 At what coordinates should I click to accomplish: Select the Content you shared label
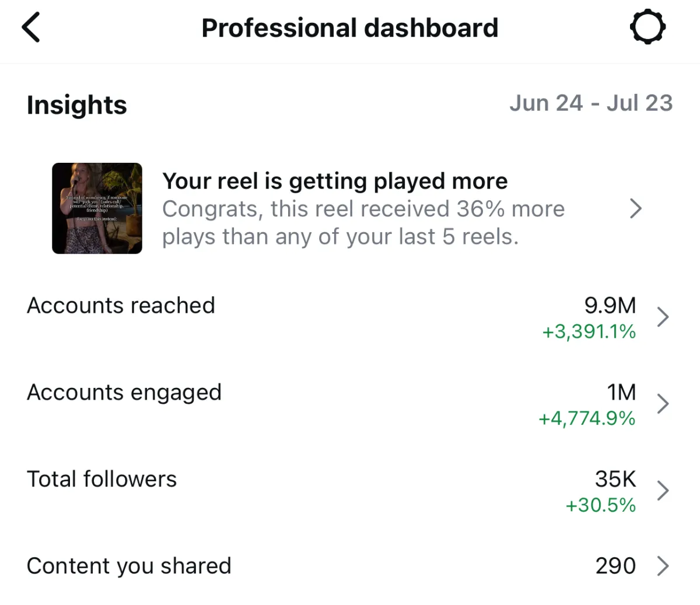(129, 566)
